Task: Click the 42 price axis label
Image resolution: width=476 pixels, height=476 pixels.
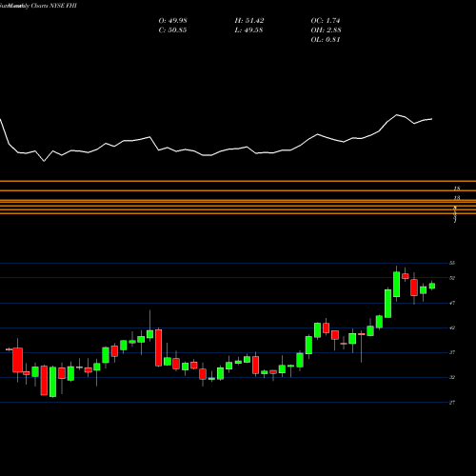Action: (x=452, y=327)
